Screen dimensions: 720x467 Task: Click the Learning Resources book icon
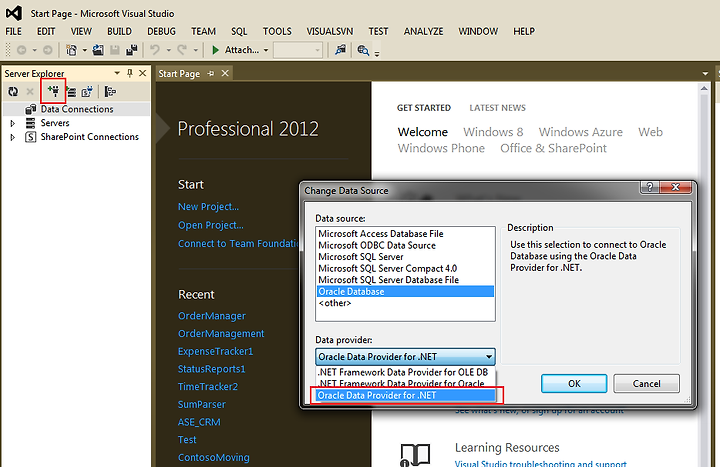click(x=415, y=455)
